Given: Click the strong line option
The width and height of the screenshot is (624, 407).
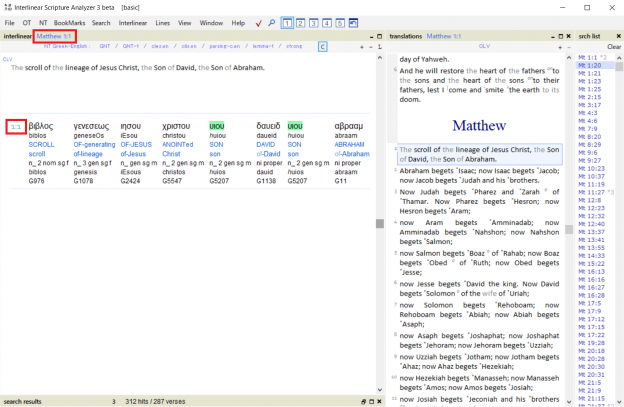Looking at the screenshot, I should click(x=294, y=47).
